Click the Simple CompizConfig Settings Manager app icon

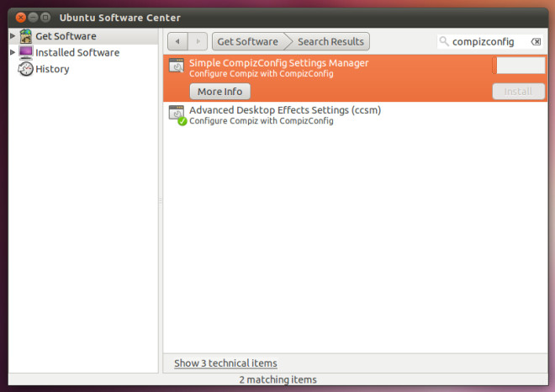pos(177,66)
